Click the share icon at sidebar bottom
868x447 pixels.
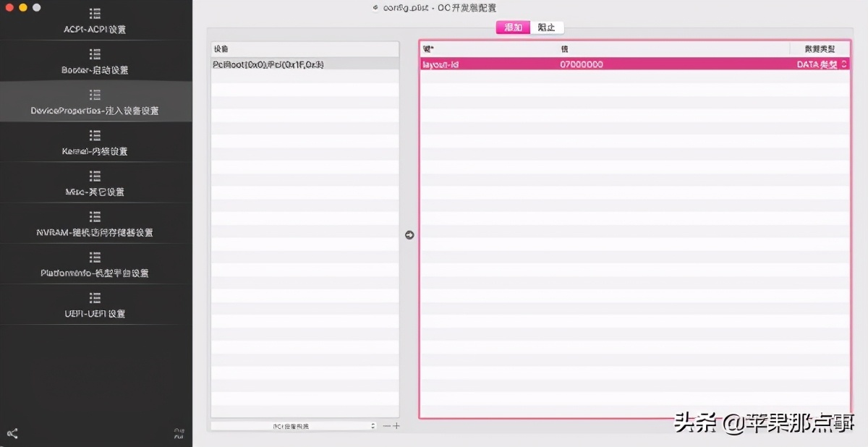tap(12, 433)
